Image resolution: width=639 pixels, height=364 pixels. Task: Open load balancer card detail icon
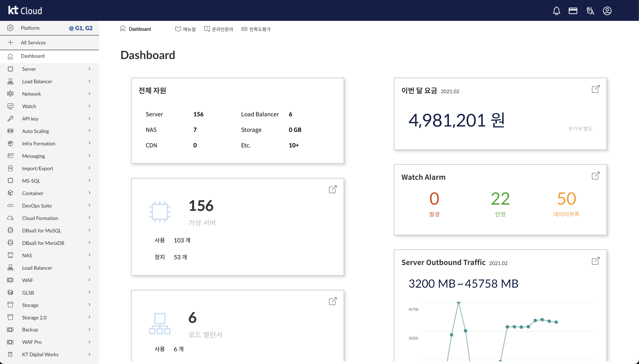pyautogui.click(x=332, y=301)
